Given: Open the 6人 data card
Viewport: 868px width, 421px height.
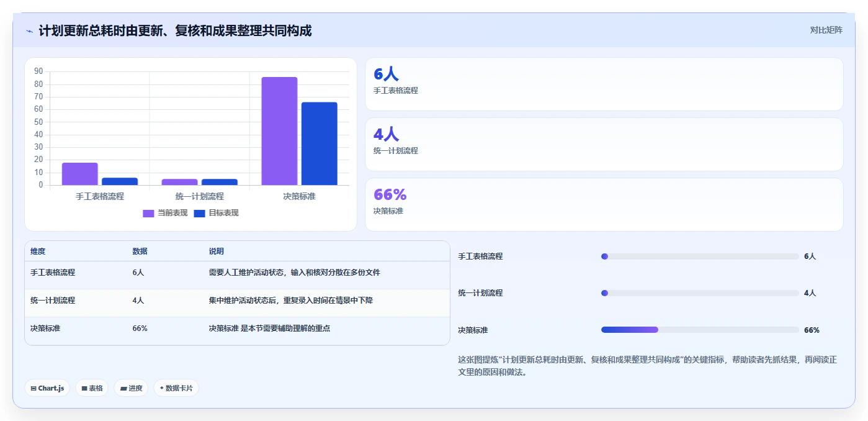Looking at the screenshot, I should click(604, 84).
